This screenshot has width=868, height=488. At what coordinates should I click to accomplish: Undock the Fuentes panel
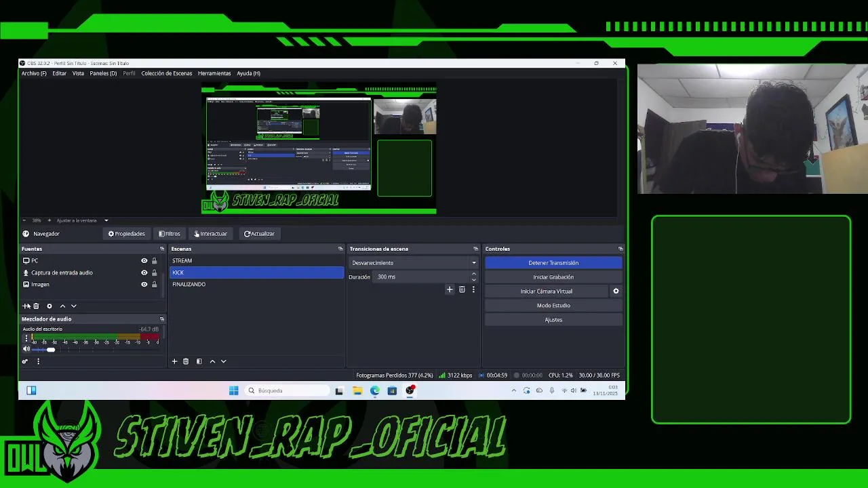[x=162, y=249]
